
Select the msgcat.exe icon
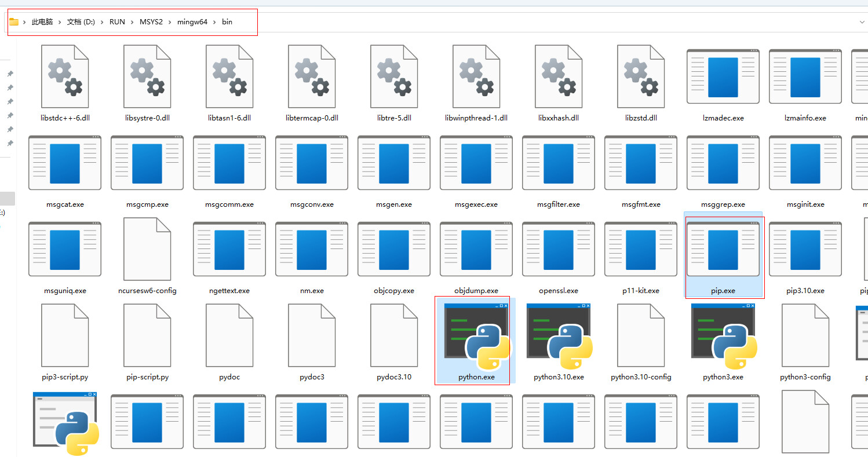pyautogui.click(x=65, y=163)
